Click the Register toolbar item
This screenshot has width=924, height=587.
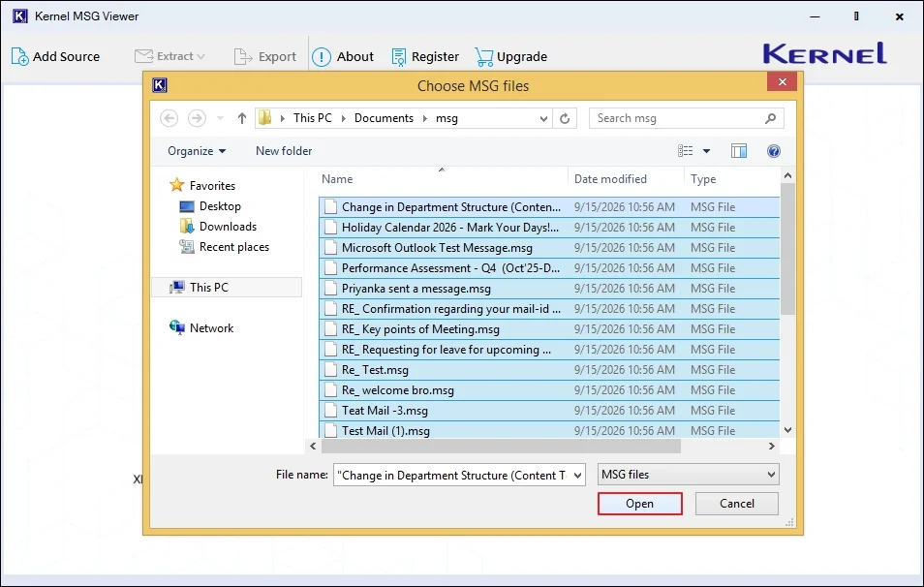(425, 56)
